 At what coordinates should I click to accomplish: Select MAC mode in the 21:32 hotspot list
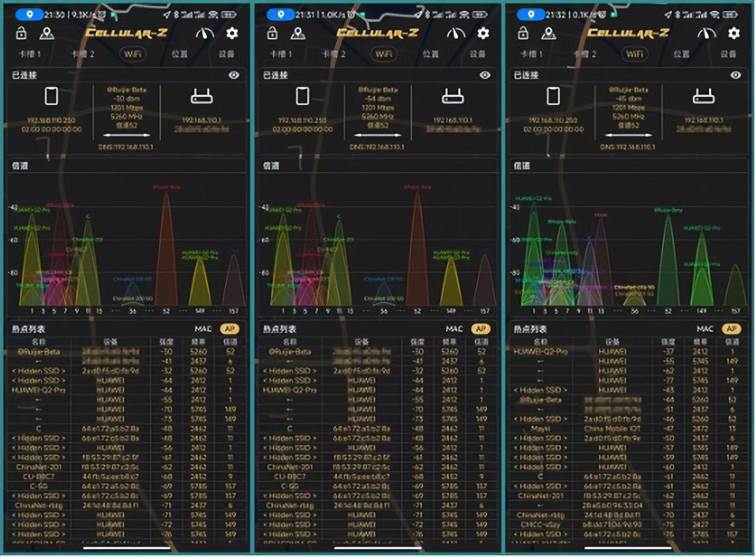705,329
